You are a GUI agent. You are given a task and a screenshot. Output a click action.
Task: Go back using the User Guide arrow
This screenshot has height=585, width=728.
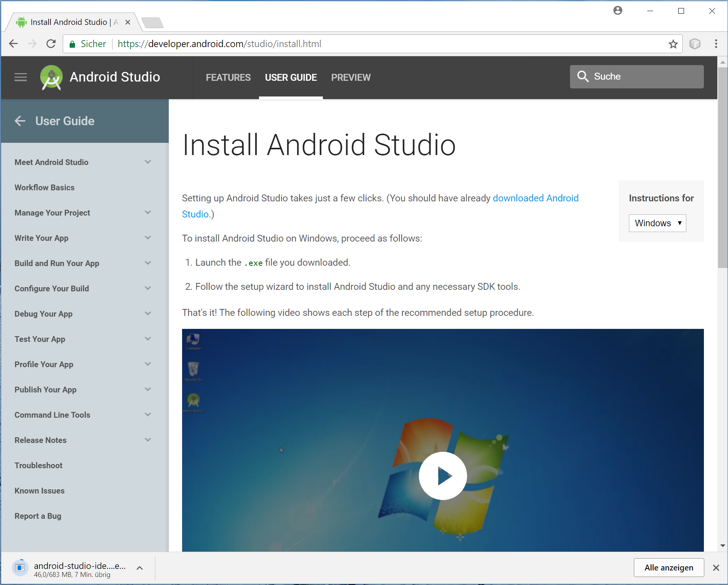[20, 121]
